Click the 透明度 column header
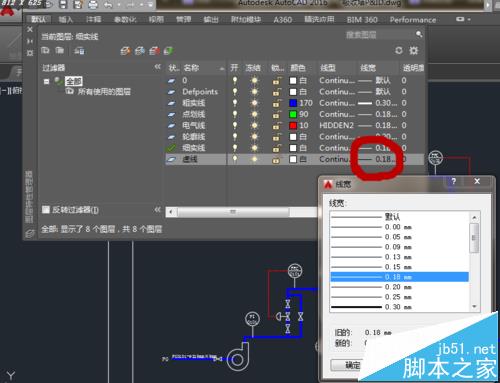The height and width of the screenshot is (383, 500). (413, 68)
